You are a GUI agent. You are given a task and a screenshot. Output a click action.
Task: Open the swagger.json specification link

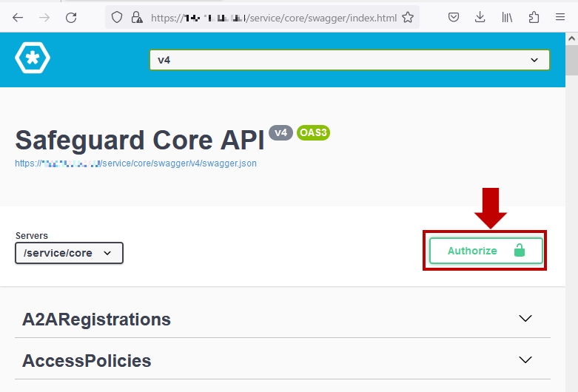(135, 163)
